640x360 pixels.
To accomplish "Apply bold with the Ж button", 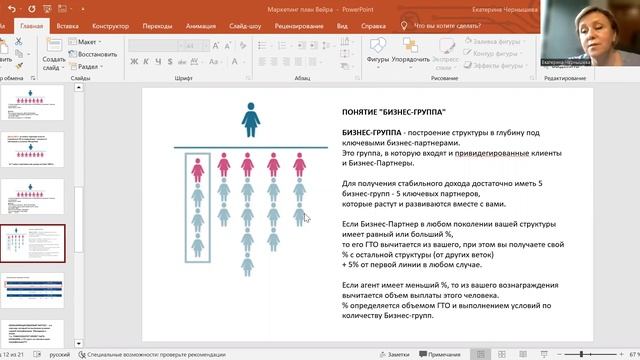I will pyautogui.click(x=134, y=62).
